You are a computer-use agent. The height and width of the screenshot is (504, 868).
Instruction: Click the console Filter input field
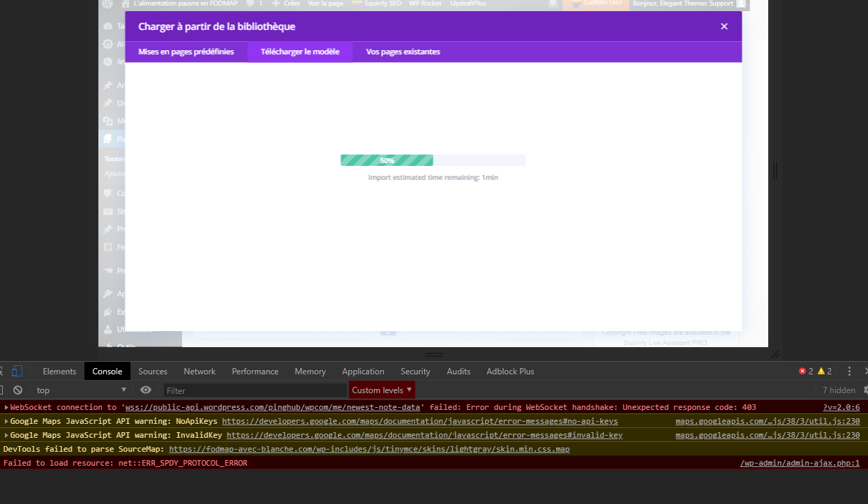255,390
